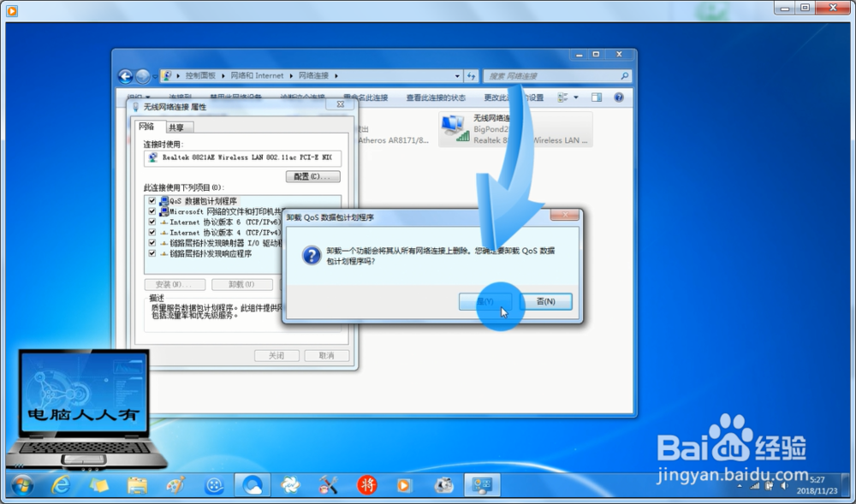Open the Windows Start menu
Viewport: 856px width, 504px height.
pos(22,484)
